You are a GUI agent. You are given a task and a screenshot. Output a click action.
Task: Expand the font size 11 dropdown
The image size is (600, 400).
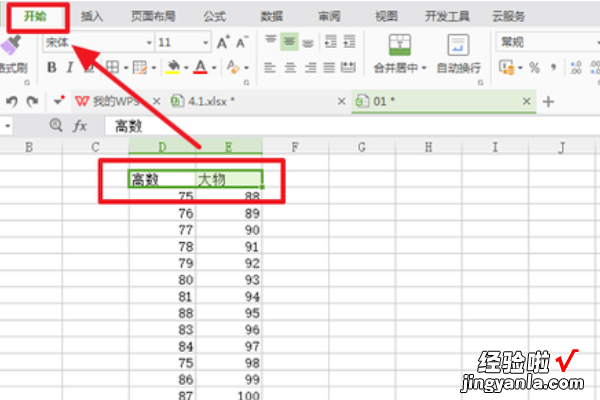205,42
